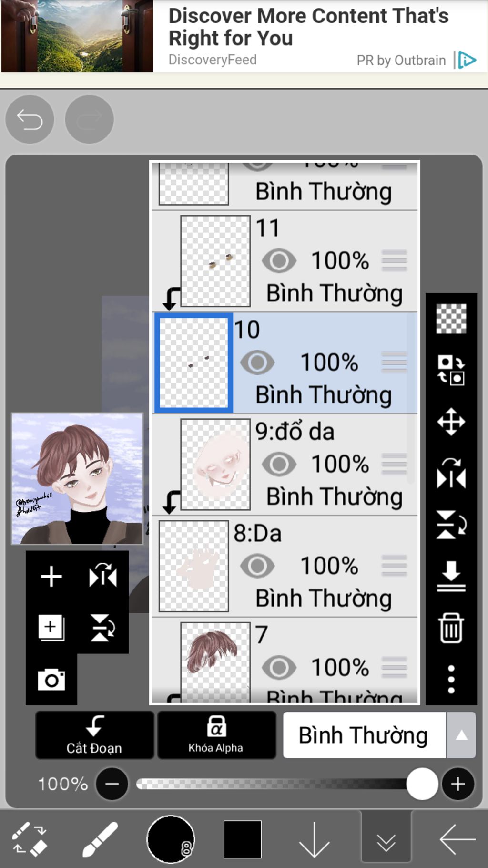Screen dimensions: 488x868
Task: Open the black color swatch
Action: (x=243, y=839)
